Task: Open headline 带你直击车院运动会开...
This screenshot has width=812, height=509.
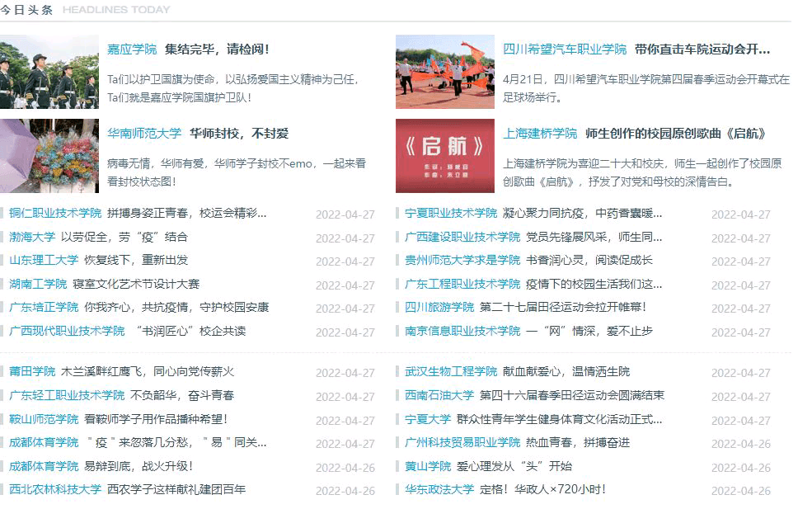Action: pos(702,49)
